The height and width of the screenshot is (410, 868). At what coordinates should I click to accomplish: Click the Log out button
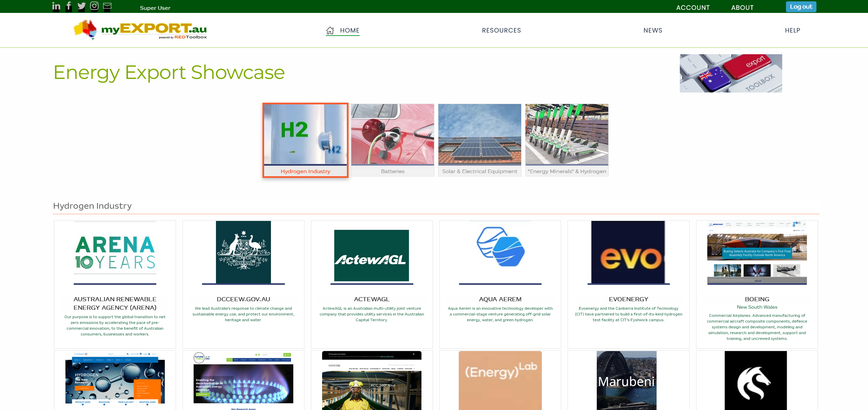click(801, 7)
